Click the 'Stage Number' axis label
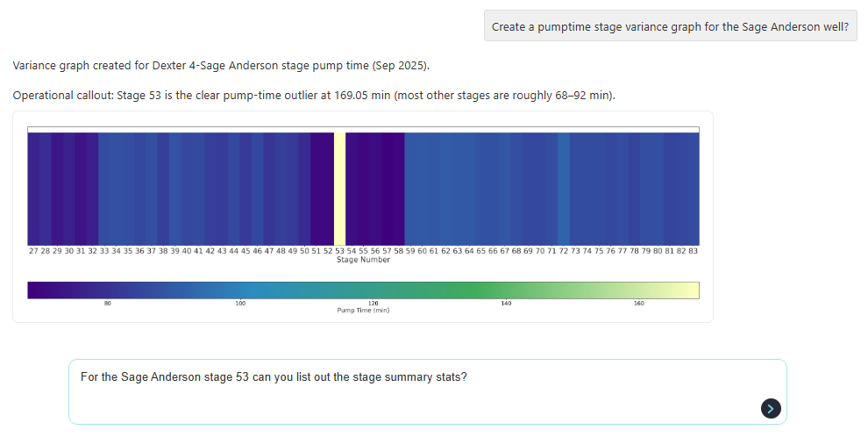The image size is (868, 437). [x=363, y=260]
